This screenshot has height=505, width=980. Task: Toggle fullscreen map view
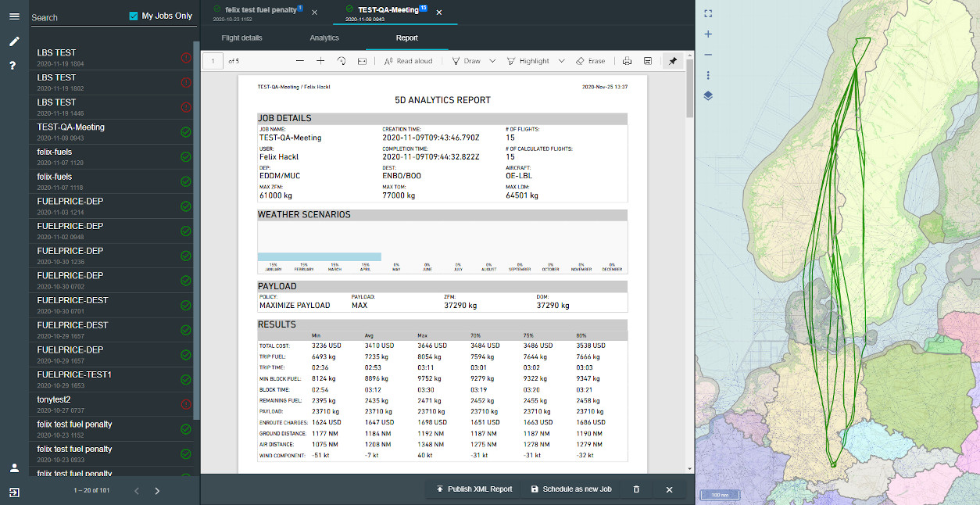(708, 13)
